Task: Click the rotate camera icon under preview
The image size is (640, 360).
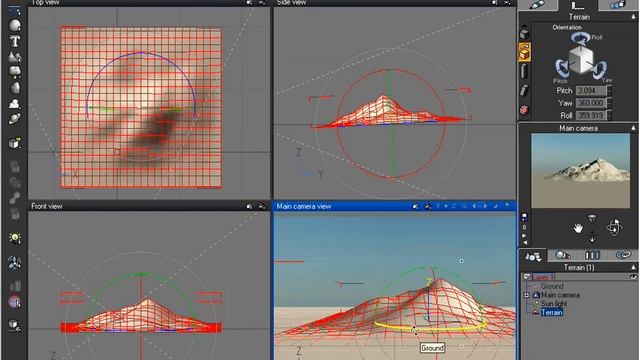Action: click(x=614, y=227)
